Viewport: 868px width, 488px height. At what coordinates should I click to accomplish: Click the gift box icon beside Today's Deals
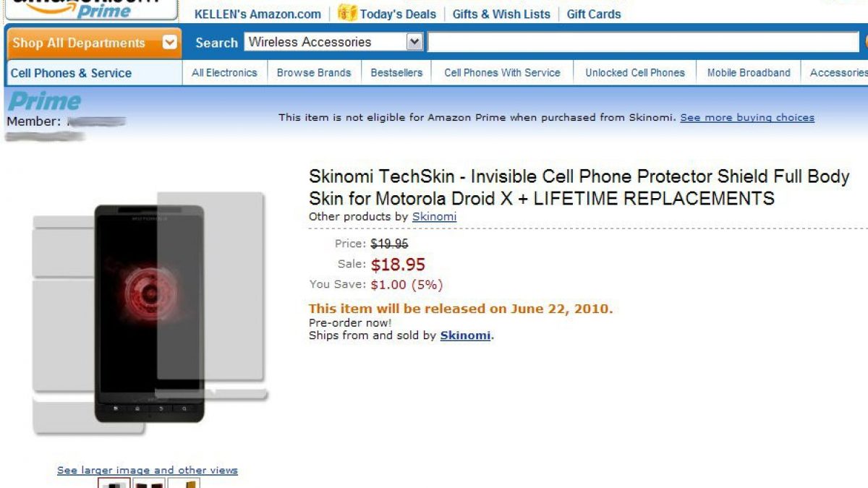click(347, 13)
